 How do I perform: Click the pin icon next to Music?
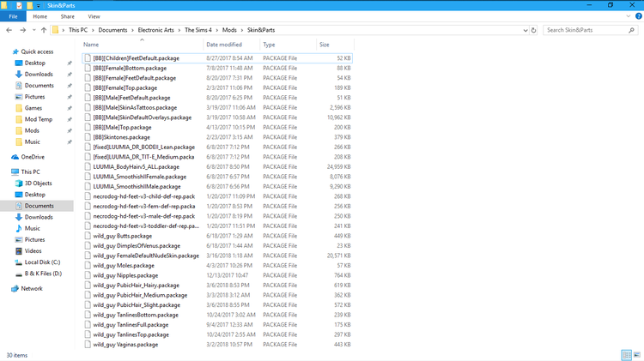click(x=70, y=142)
